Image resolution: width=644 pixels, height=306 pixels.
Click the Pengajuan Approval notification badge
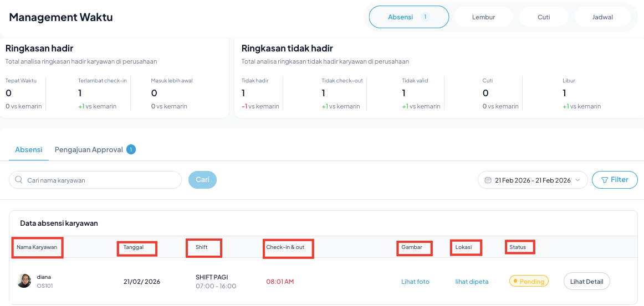(131, 149)
